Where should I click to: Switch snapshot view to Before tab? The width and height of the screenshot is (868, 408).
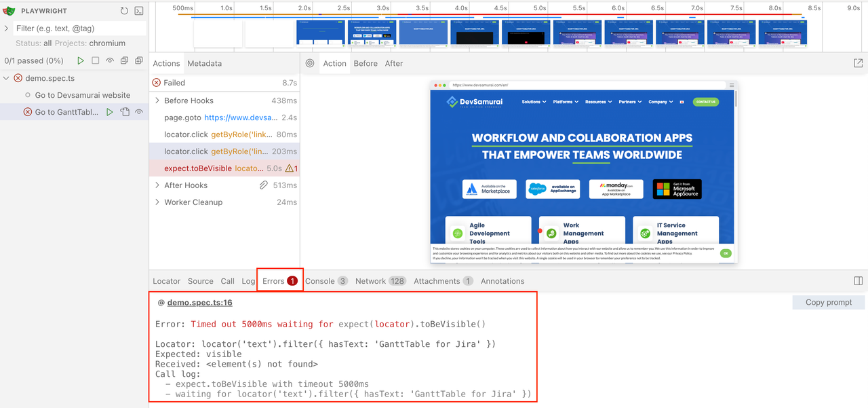pos(366,63)
